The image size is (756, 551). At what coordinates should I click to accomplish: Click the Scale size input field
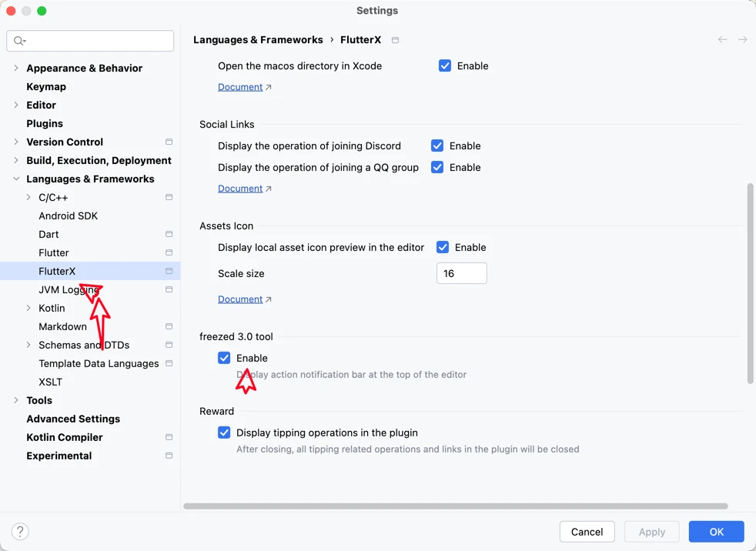tap(461, 273)
